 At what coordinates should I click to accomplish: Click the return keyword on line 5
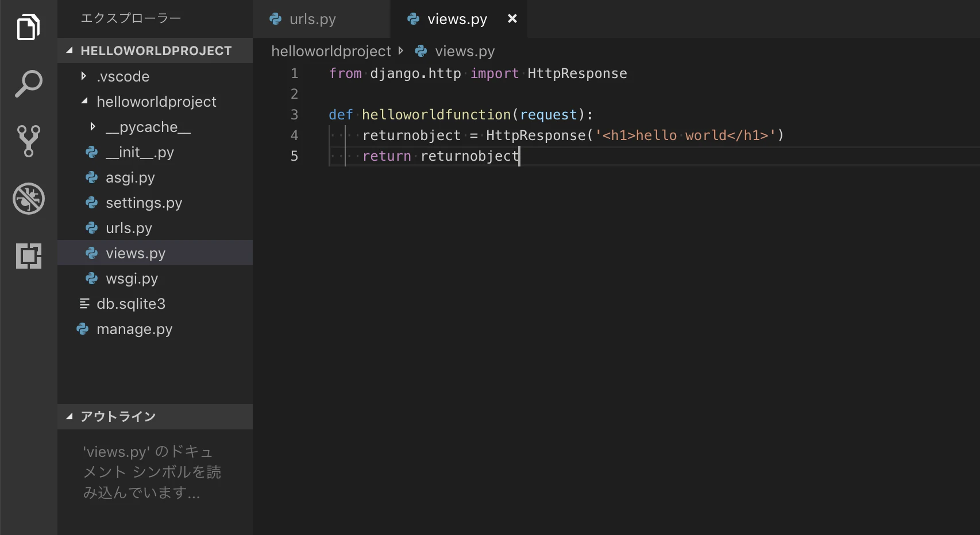pyautogui.click(x=387, y=156)
